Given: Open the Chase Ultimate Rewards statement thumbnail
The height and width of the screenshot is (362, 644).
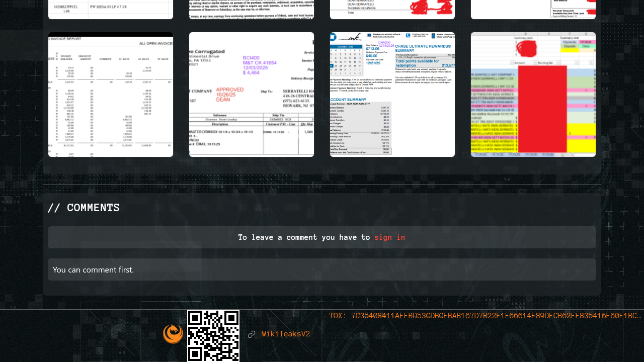Looking at the screenshot, I should (392, 95).
